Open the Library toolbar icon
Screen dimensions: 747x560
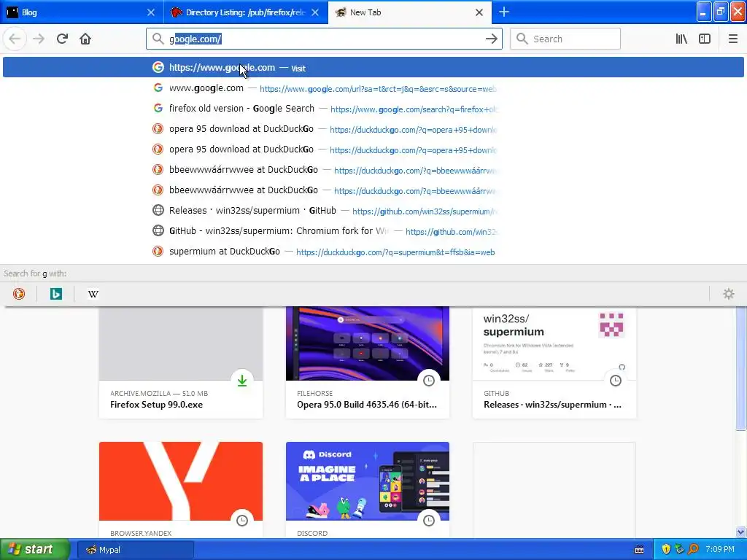click(x=681, y=39)
